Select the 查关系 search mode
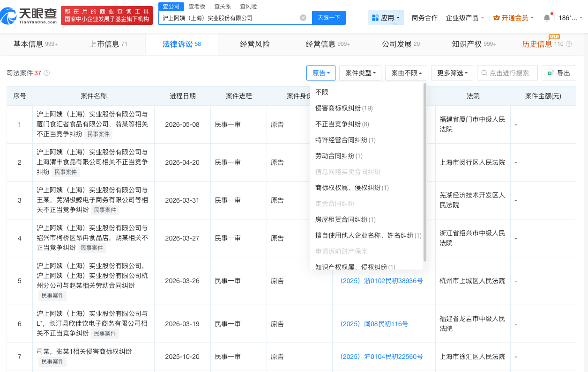Screen dimensions: 588x372 (223, 6)
